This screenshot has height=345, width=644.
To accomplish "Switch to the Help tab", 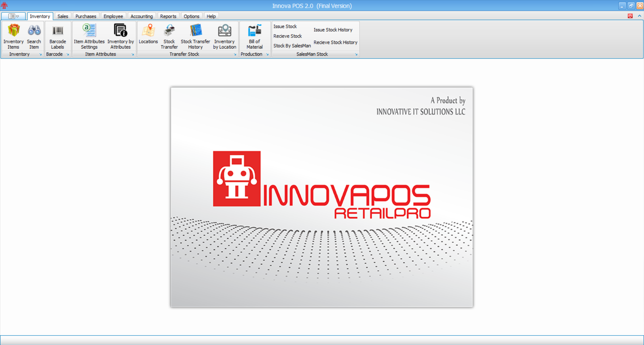I will pyautogui.click(x=211, y=16).
